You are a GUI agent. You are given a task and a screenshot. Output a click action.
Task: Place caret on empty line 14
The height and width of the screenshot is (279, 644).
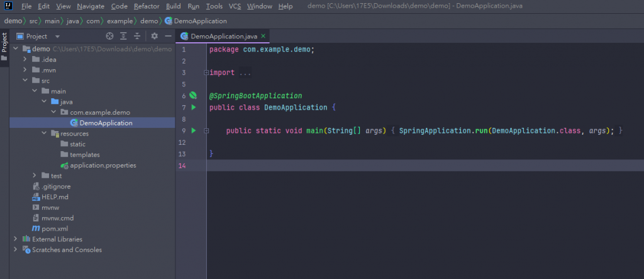[425, 166]
